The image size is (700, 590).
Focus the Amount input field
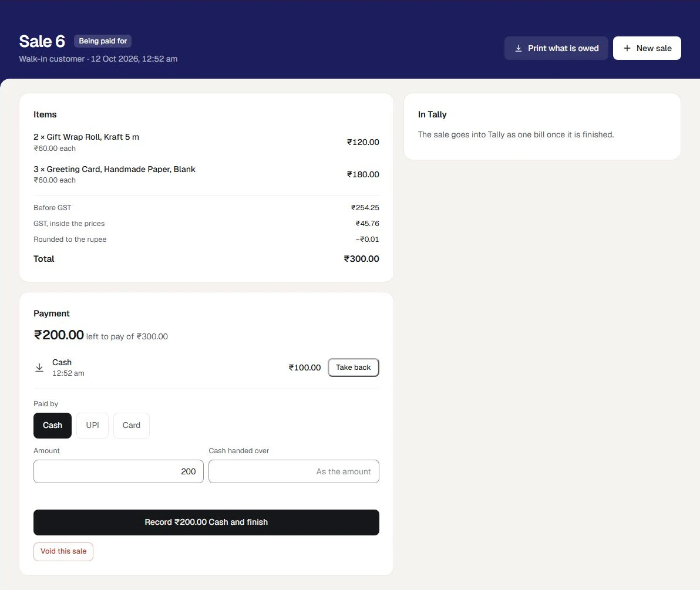118,471
